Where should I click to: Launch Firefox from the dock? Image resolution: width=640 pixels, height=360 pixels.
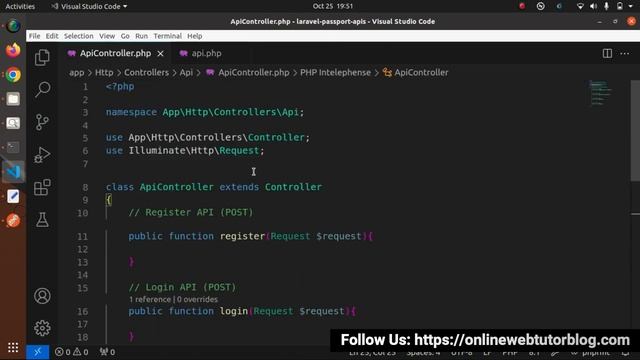13,51
